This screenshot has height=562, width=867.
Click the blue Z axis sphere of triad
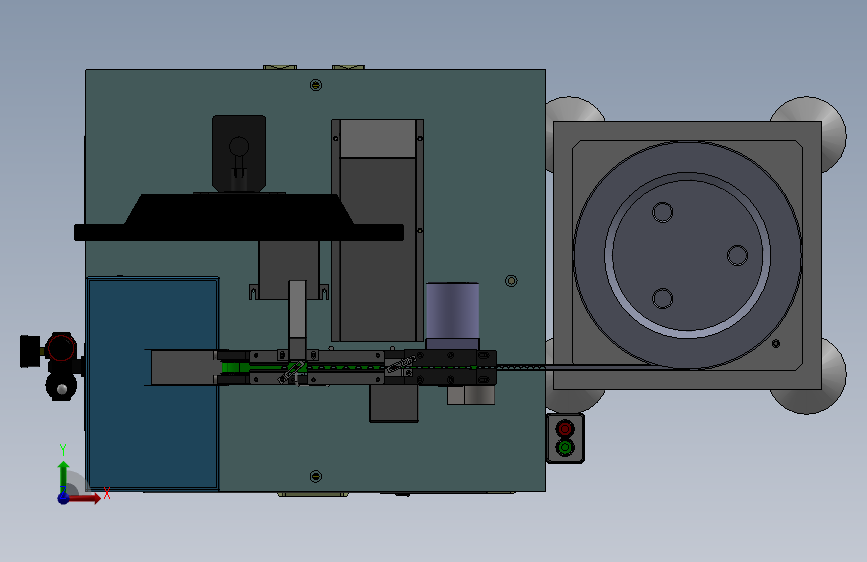(63, 498)
